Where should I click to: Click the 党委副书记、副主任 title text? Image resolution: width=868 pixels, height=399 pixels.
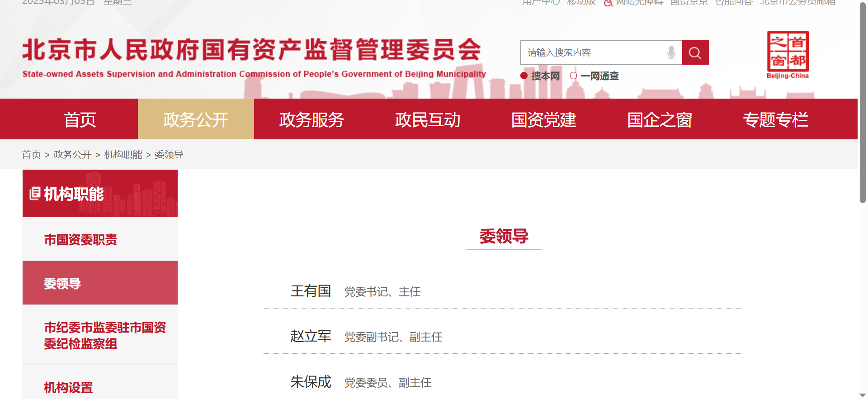[393, 337]
